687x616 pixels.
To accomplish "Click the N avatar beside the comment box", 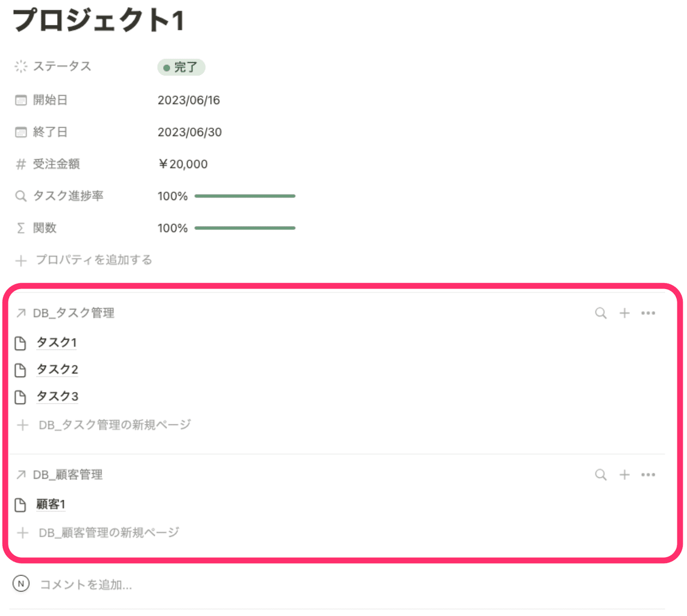I will point(21,583).
